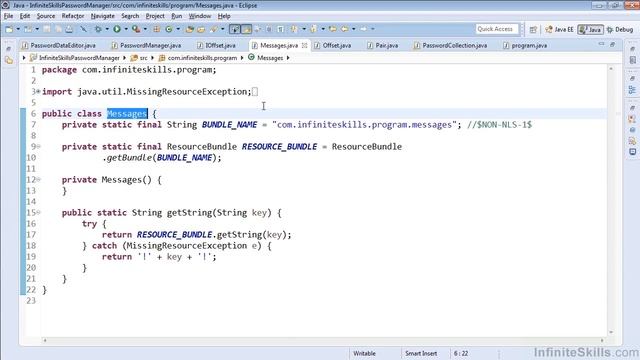The height and width of the screenshot is (360, 640).
Task: Click the New Java Class icon
Action: point(169,29)
